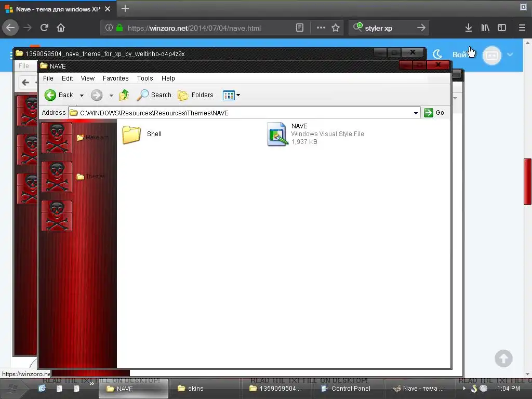Screen dimensions: 532x399
Task: Click the NAVE window title bar
Action: click(x=217, y=66)
